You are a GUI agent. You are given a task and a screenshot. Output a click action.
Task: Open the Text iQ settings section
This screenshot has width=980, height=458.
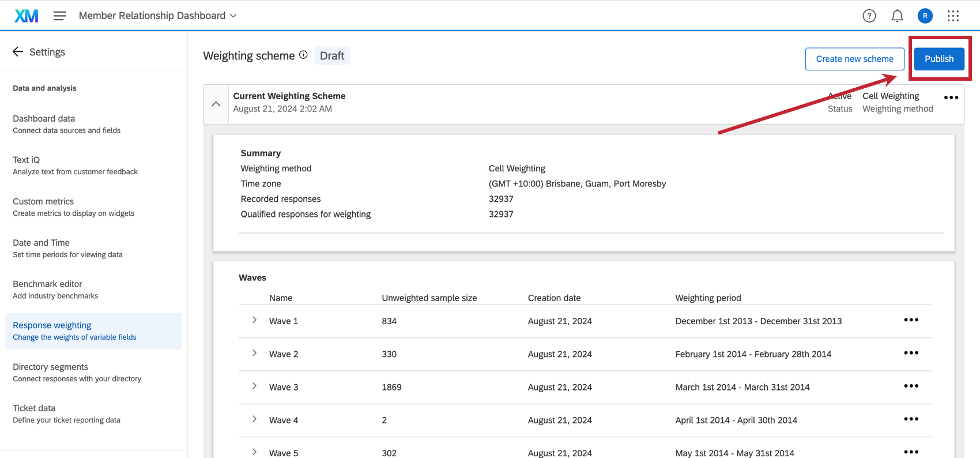(27, 160)
